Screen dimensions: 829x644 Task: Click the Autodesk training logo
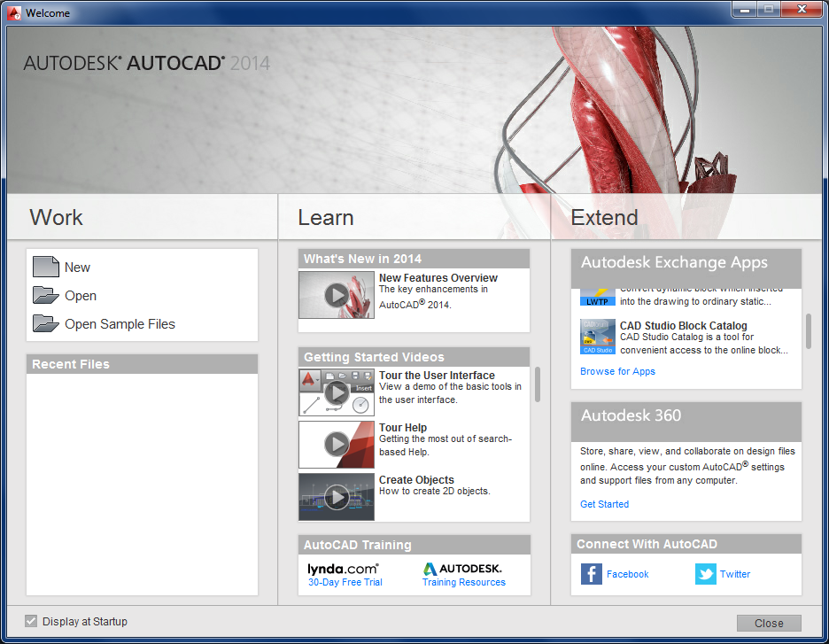tap(462, 569)
